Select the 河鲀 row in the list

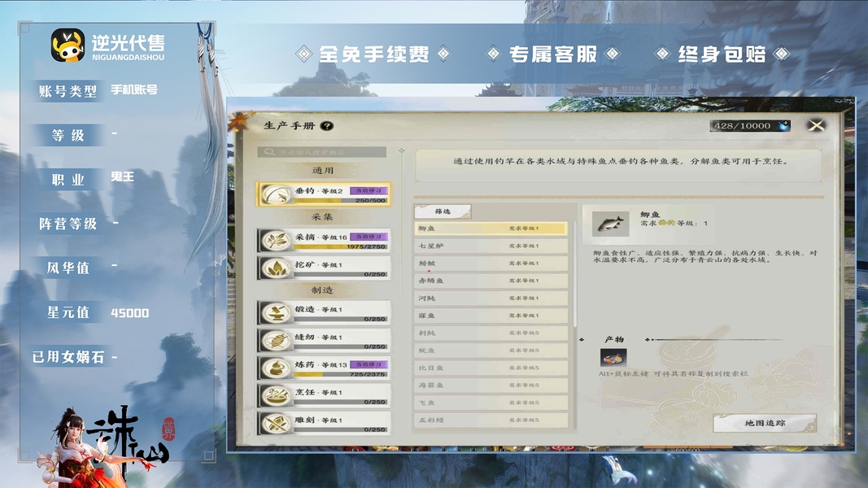(491, 298)
